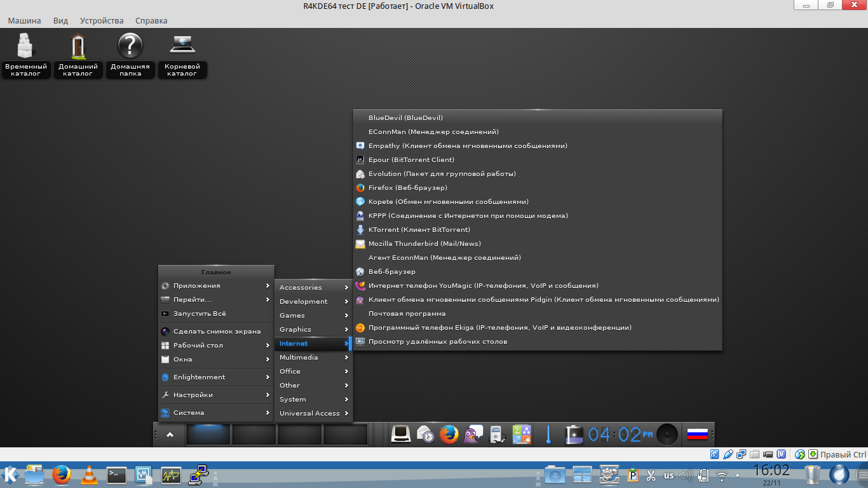
Task: Expand the Enlightenment submenu
Action: coord(216,377)
